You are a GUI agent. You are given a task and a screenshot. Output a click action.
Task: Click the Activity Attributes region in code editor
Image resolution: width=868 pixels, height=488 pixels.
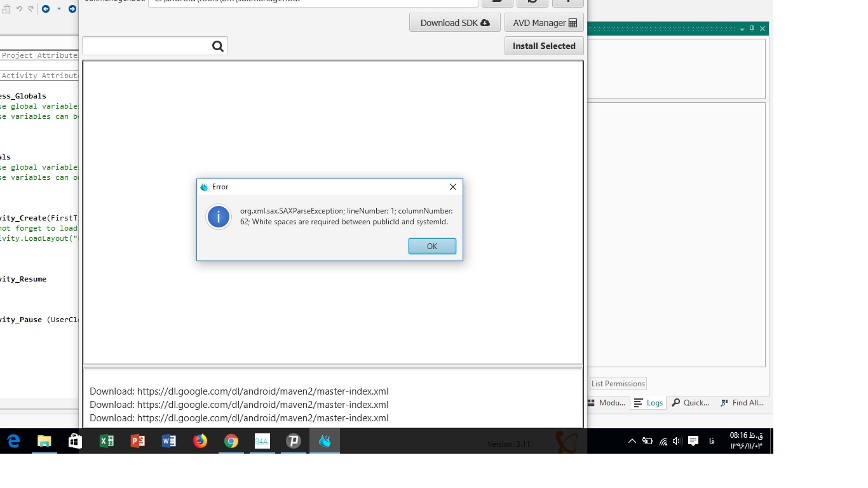[40, 76]
